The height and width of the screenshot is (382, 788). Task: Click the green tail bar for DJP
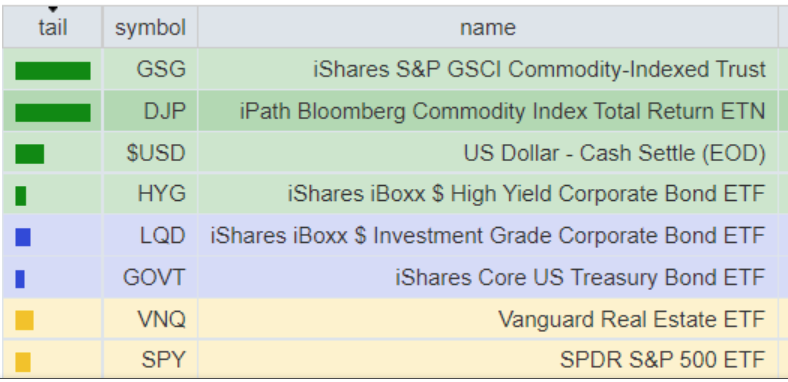click(x=53, y=113)
